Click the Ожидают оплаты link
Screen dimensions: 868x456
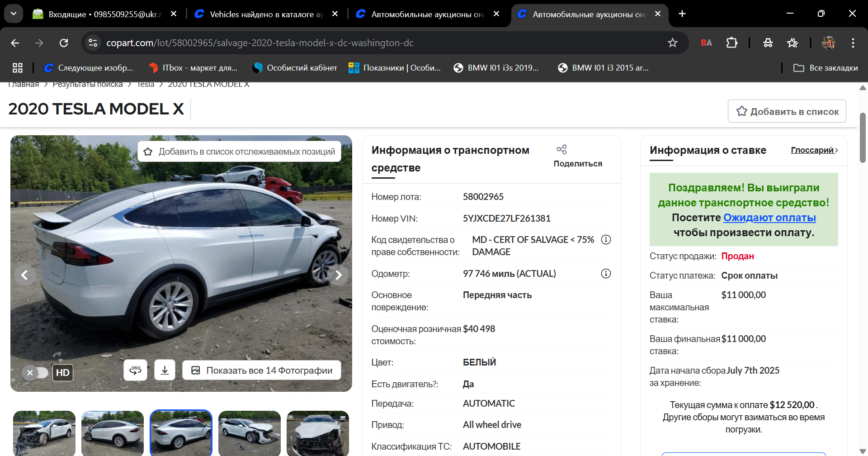coord(769,218)
